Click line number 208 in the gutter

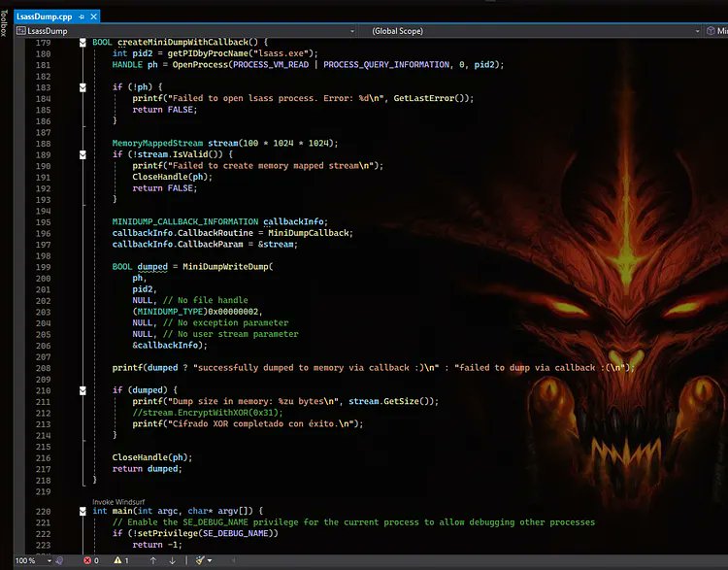pos(43,368)
